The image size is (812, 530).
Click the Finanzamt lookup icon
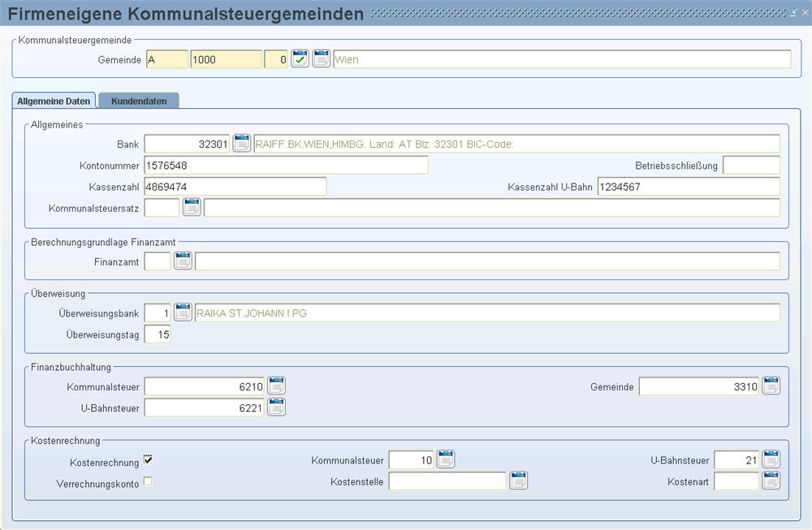[x=184, y=261]
